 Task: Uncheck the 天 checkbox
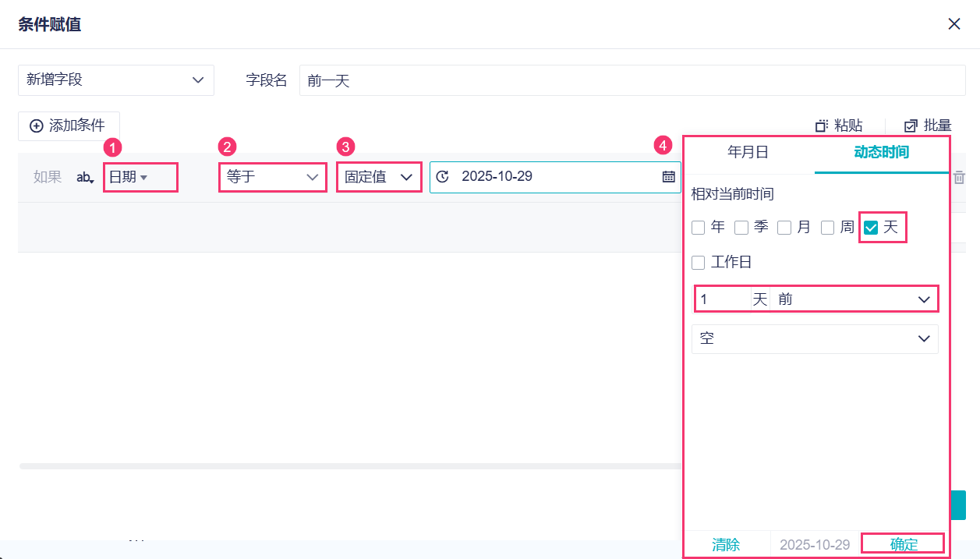click(872, 228)
